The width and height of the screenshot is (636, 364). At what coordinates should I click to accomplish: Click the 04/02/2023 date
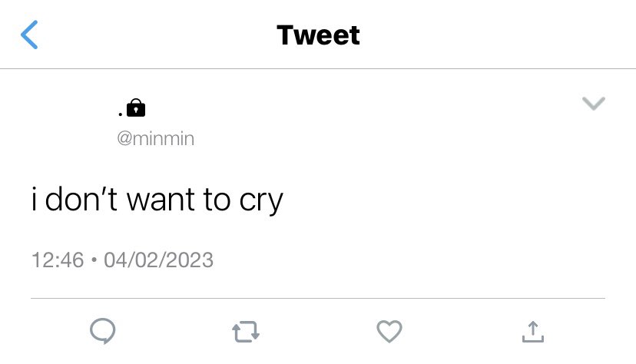click(158, 260)
